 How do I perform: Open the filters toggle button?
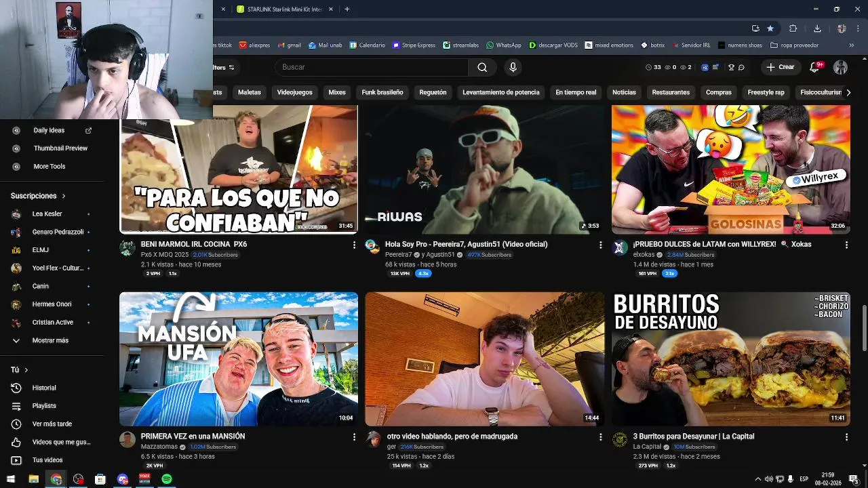(x=224, y=67)
